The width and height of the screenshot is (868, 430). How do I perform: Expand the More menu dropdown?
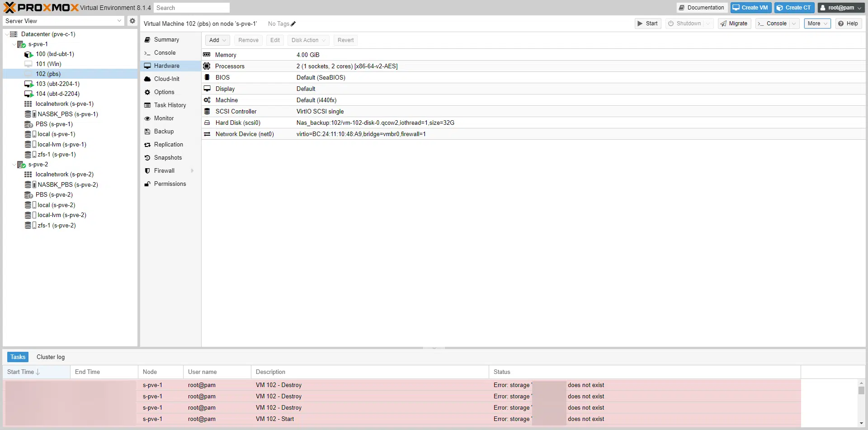click(x=816, y=23)
